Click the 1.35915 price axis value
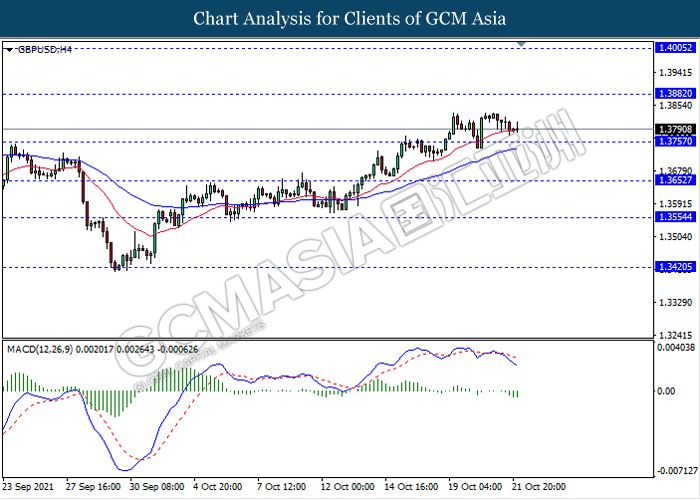Screen dimensions: 700x500 pyautogui.click(x=675, y=204)
